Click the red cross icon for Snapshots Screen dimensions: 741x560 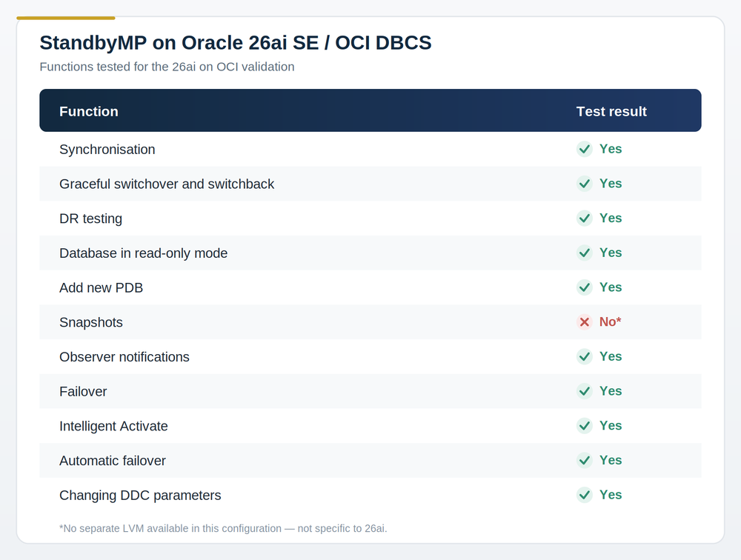(x=585, y=321)
